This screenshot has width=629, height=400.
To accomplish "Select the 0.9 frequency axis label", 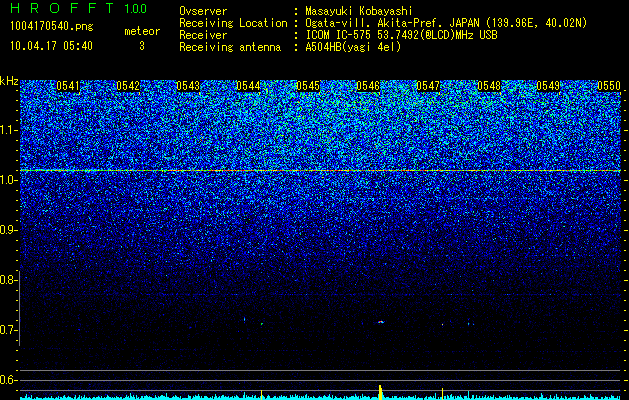I will point(8,230).
